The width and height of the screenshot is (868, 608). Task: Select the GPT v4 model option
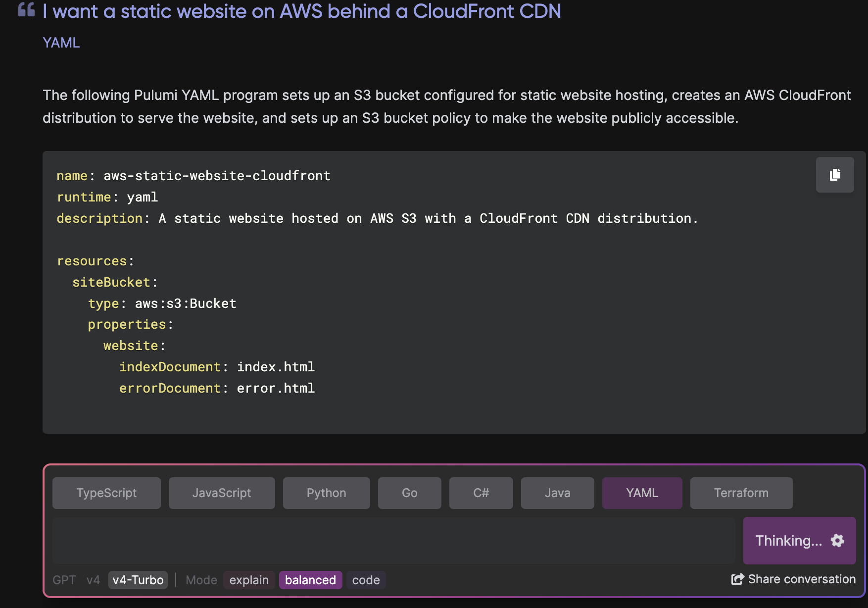click(x=93, y=580)
